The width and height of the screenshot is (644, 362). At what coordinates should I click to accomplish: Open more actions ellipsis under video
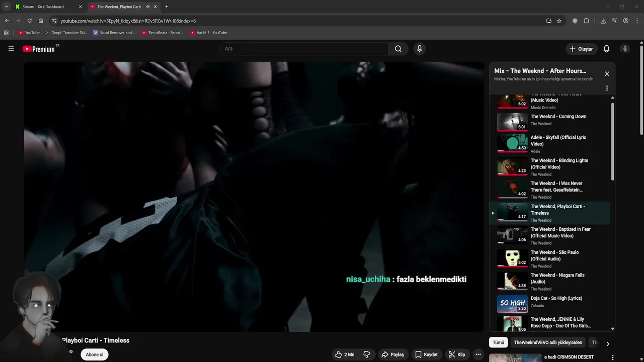pos(478,354)
